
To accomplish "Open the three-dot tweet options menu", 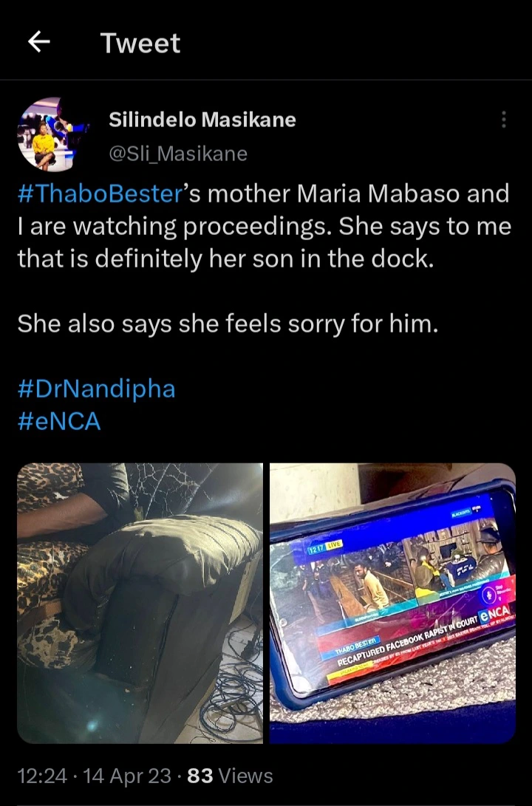I will 504,119.
